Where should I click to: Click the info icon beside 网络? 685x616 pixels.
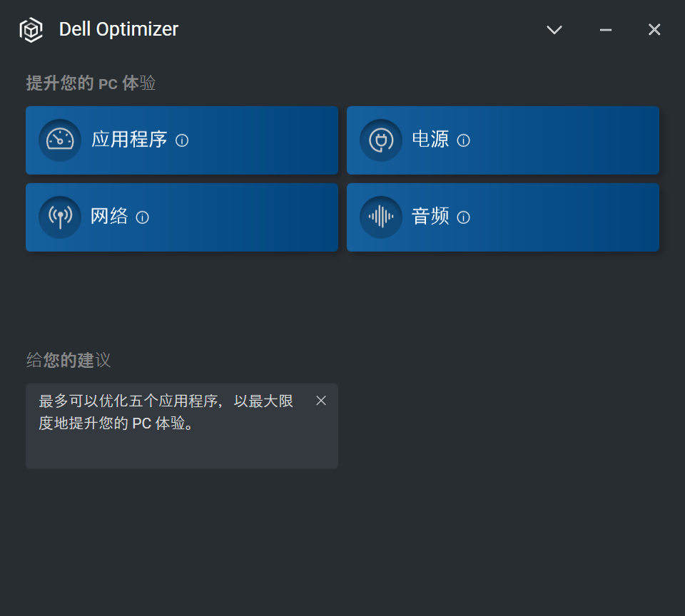[x=143, y=217]
